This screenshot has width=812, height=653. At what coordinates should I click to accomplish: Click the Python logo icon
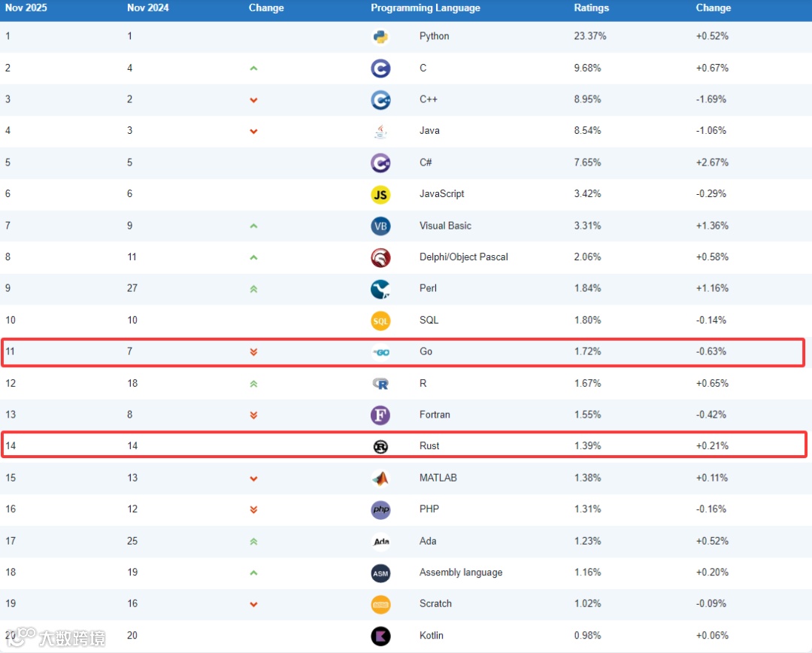tap(380, 37)
